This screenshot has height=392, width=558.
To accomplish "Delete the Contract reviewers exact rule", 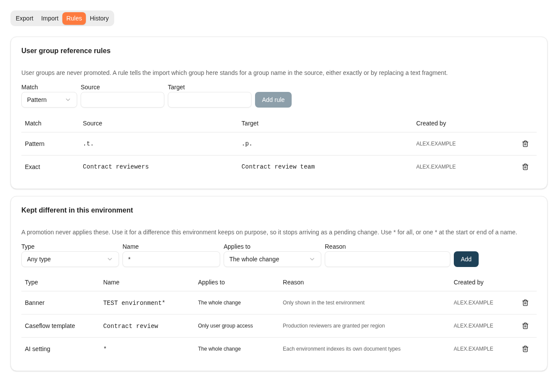I will point(525,167).
